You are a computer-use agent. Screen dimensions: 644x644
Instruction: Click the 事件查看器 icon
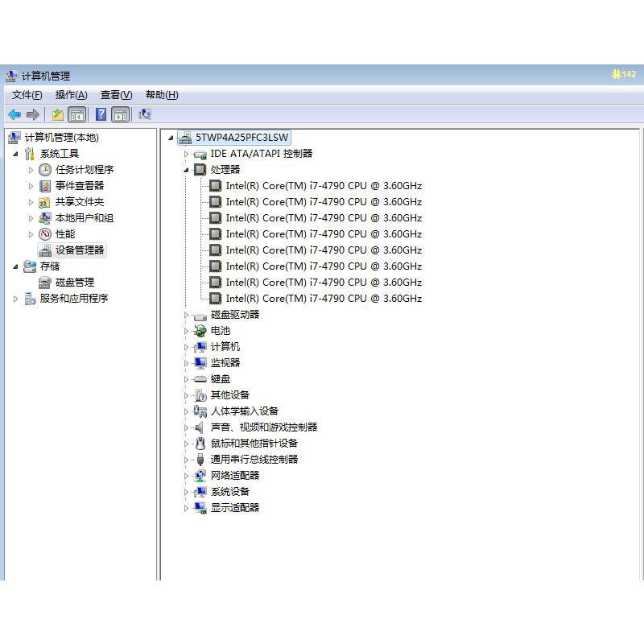tap(45, 186)
